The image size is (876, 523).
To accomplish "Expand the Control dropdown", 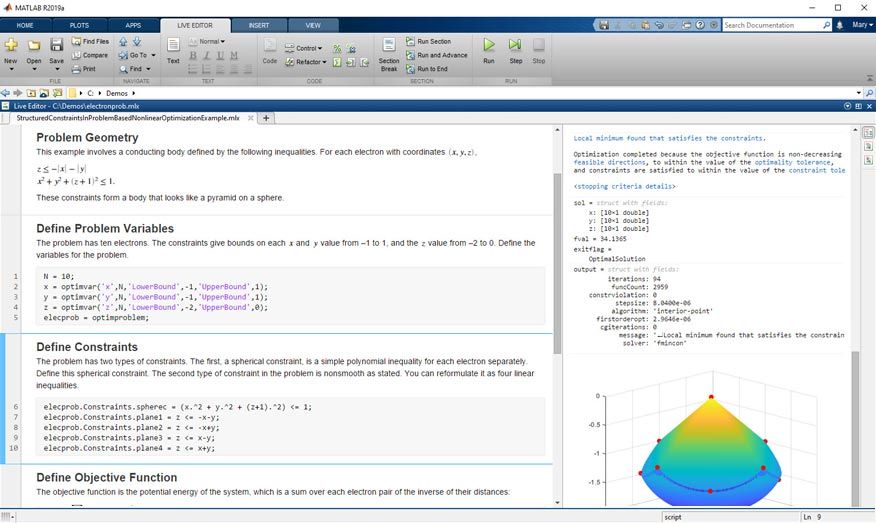I will click(304, 49).
